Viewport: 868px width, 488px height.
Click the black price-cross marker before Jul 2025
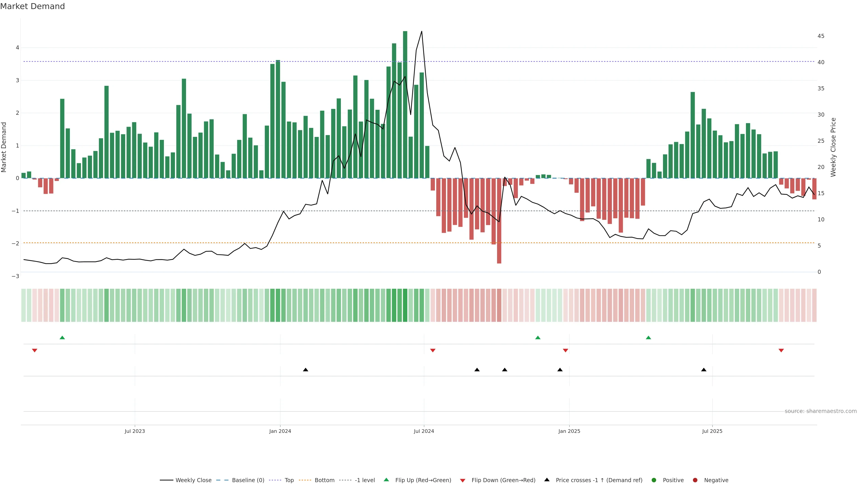tap(704, 370)
